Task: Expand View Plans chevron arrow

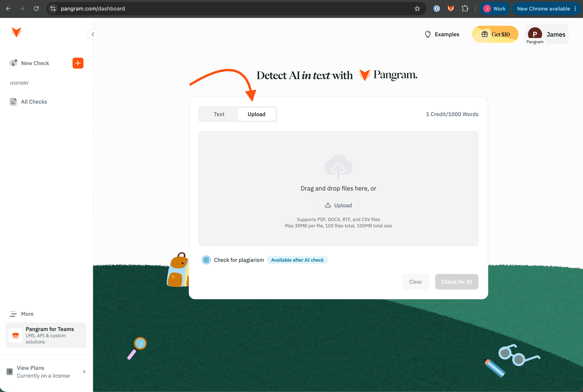Action: click(x=84, y=372)
